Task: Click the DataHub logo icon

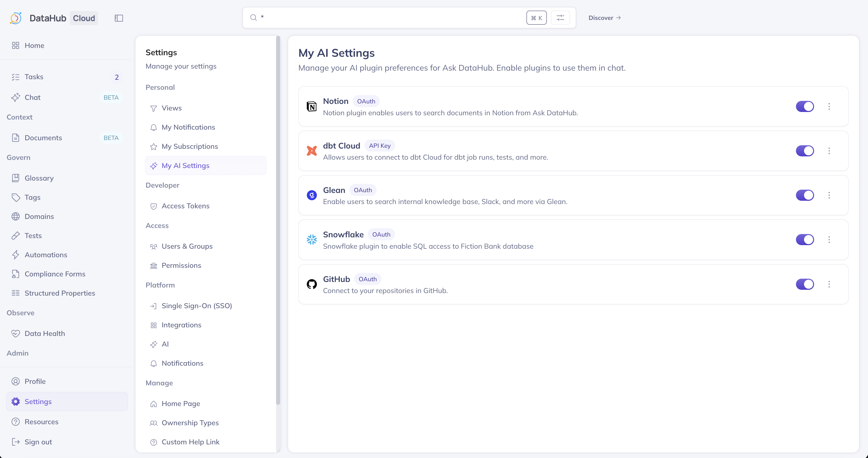Action: (x=16, y=18)
